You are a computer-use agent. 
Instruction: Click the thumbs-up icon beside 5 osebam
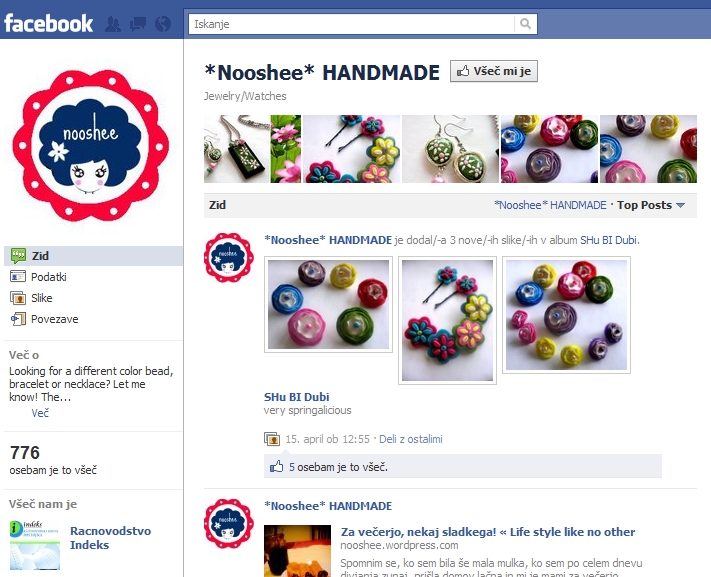click(x=277, y=466)
